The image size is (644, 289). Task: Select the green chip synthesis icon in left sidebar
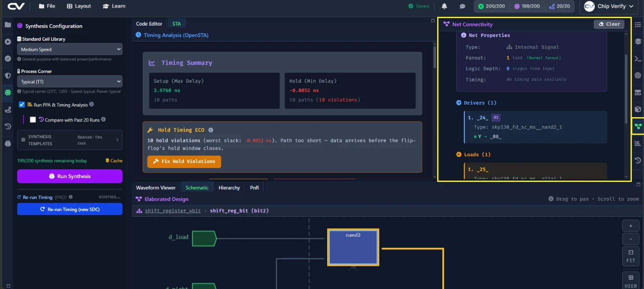coord(8,93)
